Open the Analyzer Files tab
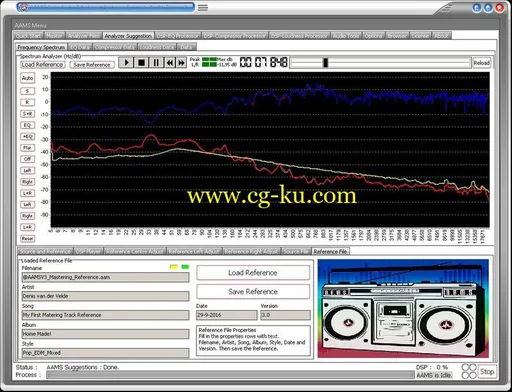The image size is (512, 392). click(83, 36)
